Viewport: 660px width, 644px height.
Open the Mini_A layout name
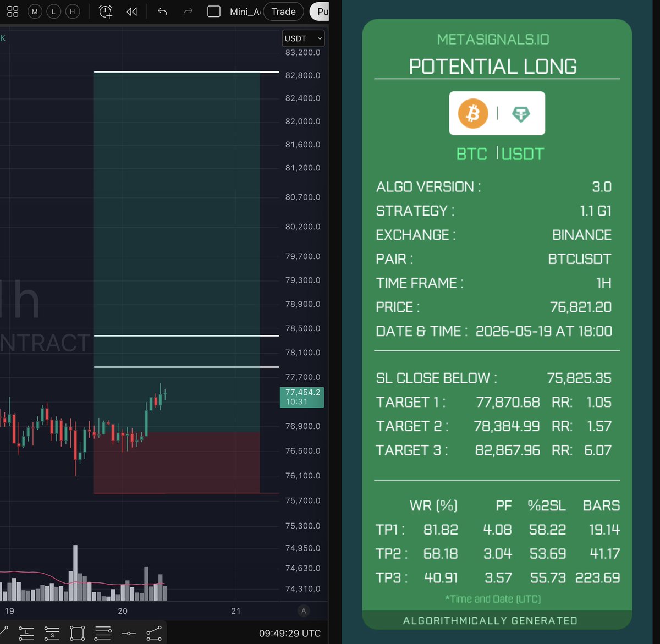(245, 12)
